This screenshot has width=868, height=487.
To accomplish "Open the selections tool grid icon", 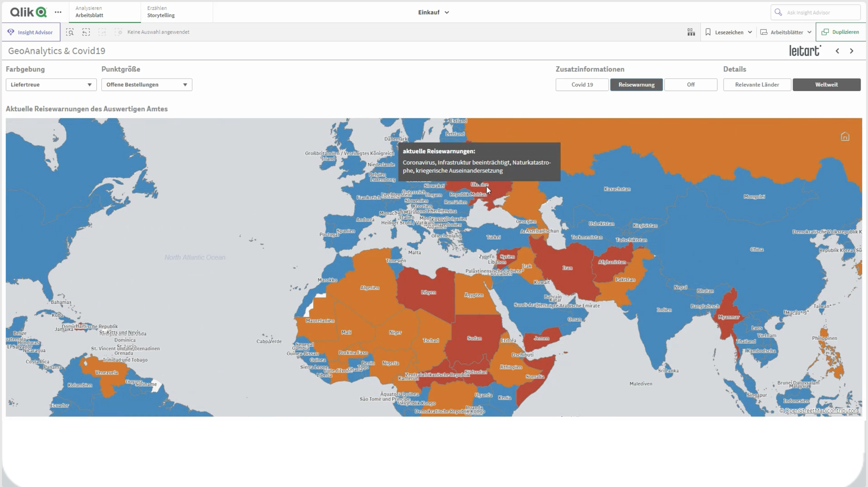I will [691, 32].
